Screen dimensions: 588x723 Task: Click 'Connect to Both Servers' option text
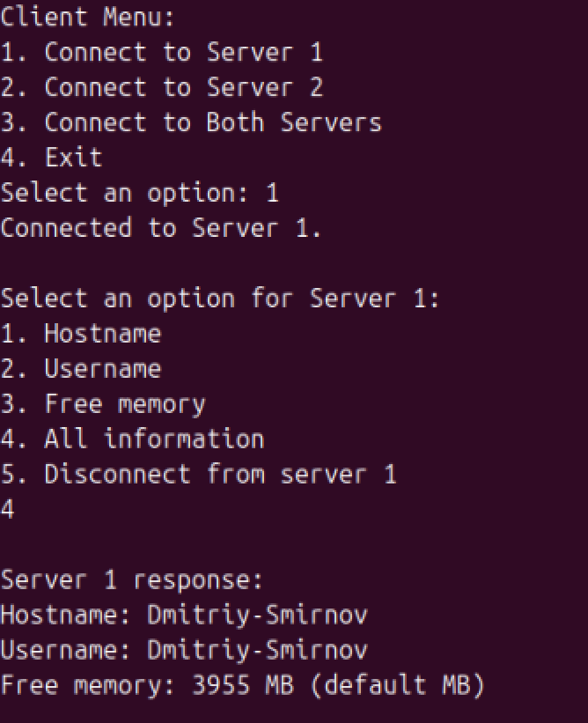click(x=213, y=122)
